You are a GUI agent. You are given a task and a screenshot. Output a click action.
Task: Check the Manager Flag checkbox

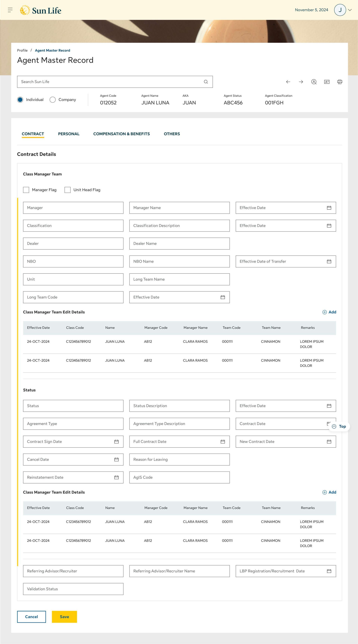tap(26, 190)
